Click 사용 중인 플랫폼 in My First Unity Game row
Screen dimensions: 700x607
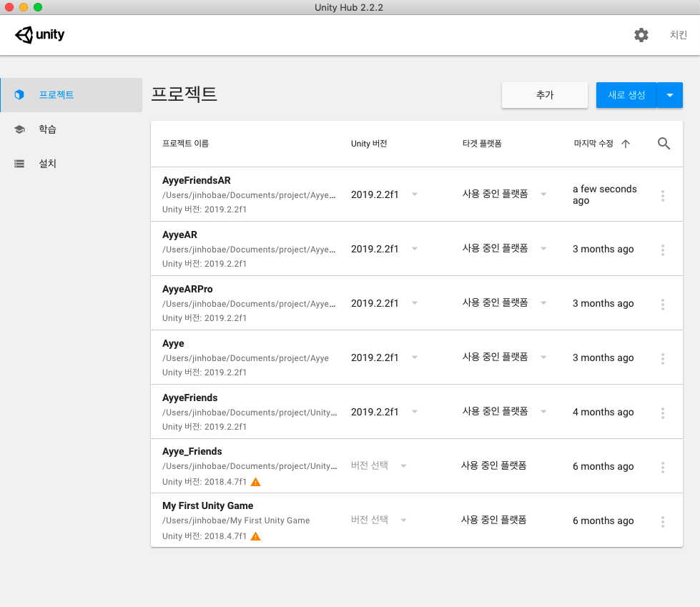[x=494, y=520]
